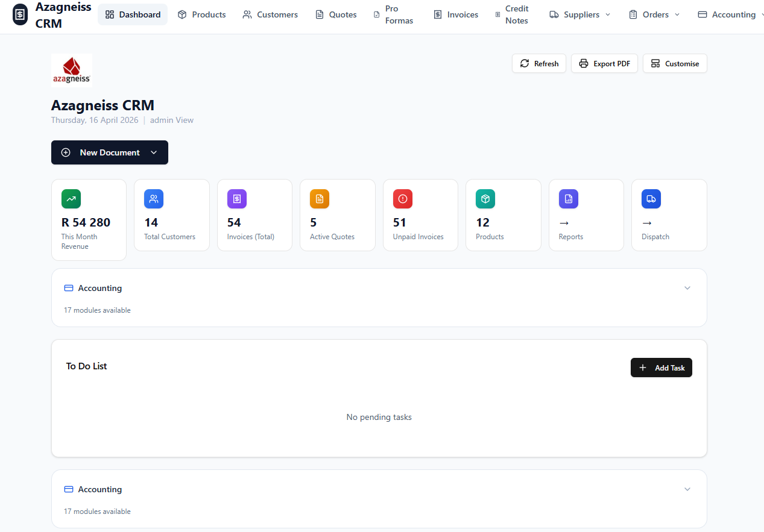
Task: Click the '5' active quotes count
Action: tap(314, 222)
